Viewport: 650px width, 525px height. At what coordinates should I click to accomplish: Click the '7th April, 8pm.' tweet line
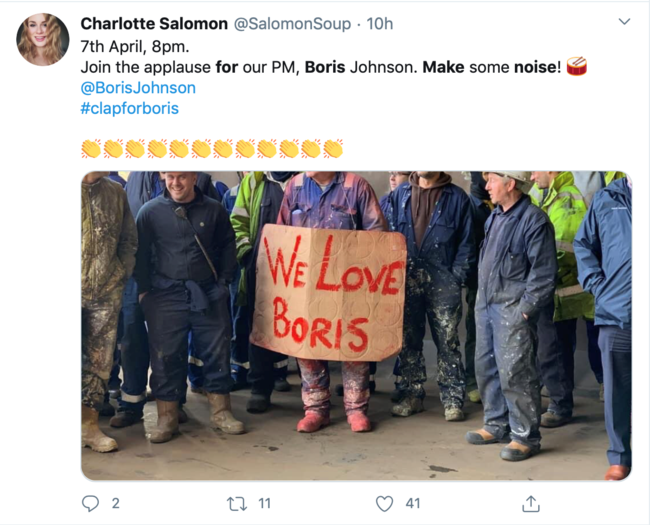click(135, 47)
